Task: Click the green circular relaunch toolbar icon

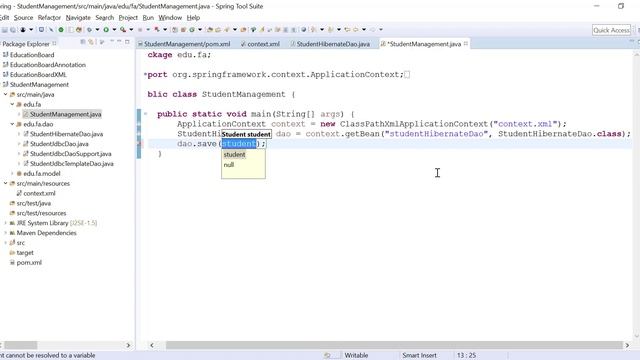Action: pyautogui.click(x=61, y=30)
